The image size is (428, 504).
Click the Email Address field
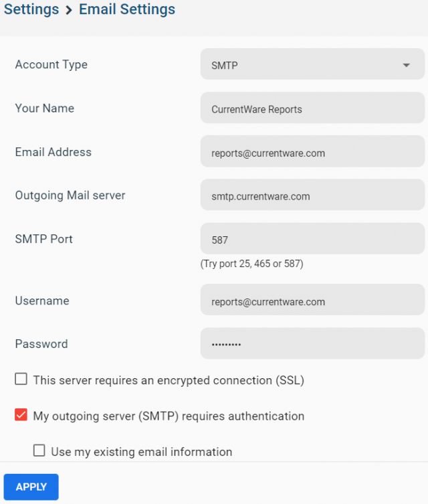coord(312,151)
